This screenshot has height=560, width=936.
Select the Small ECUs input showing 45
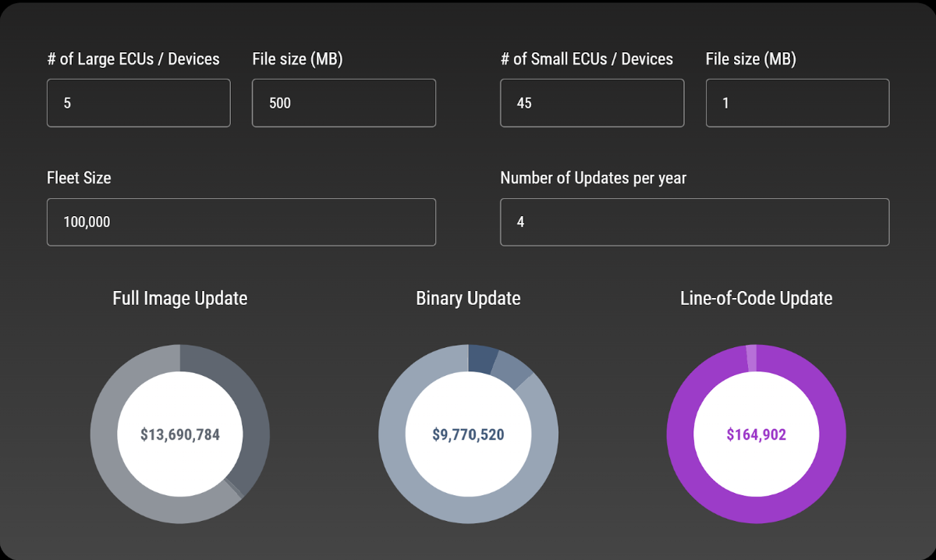click(x=591, y=103)
